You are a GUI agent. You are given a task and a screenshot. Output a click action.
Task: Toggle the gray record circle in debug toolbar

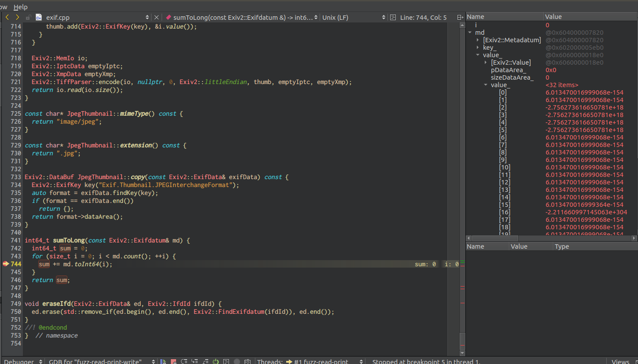coord(237,361)
